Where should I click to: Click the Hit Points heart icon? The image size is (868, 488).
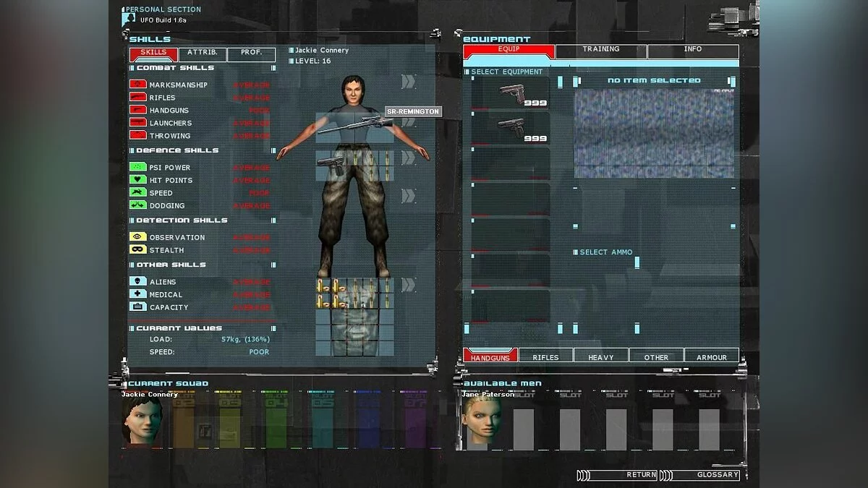tap(137, 180)
